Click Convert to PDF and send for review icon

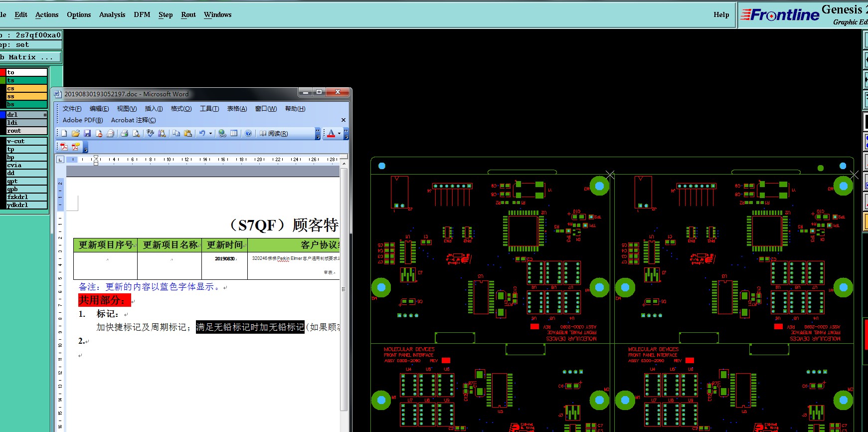76,147
